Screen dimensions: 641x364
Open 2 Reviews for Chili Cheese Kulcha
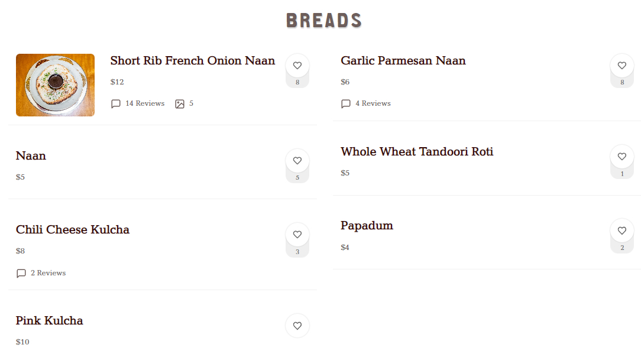(48, 273)
